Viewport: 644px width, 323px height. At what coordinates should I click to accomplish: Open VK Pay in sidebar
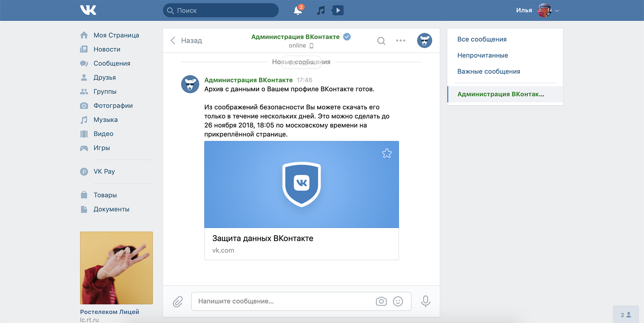[104, 172]
